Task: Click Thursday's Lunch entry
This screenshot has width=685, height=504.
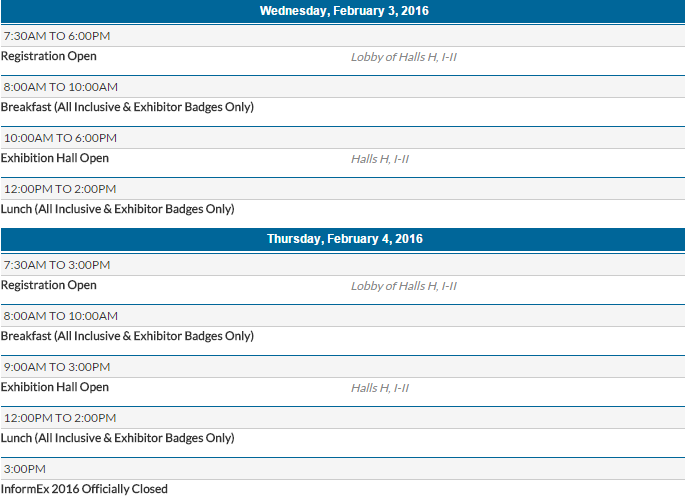Action: (117, 438)
